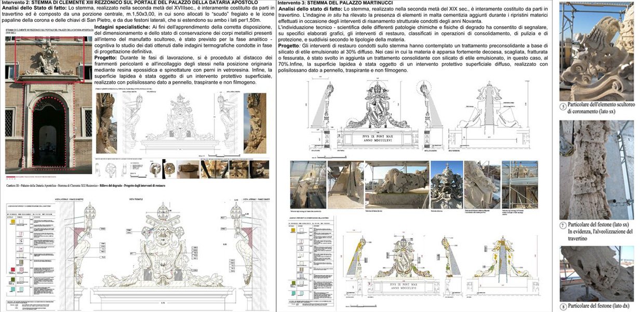Viewport: 644px width, 312px height.
Task: Click "Indagini specialistiche:" bold label
Action: 122,27
